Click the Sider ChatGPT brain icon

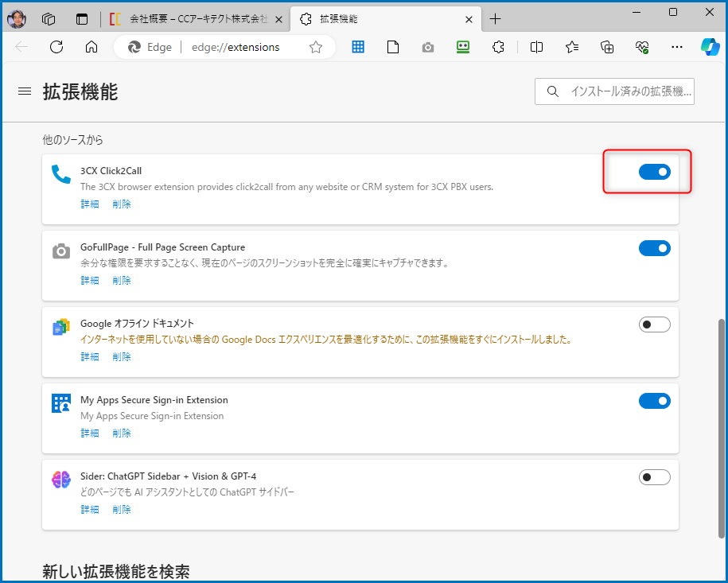coord(60,480)
